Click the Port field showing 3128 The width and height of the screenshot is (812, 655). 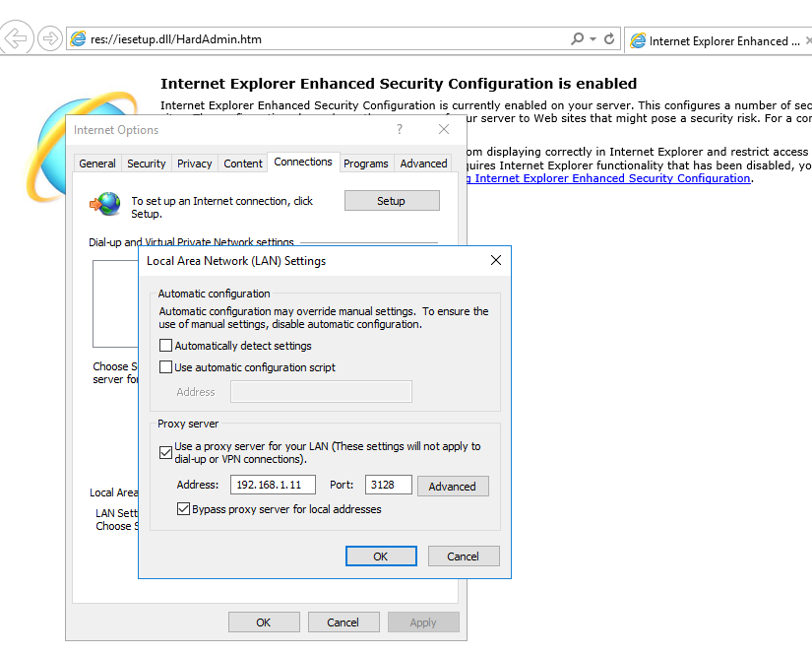(x=389, y=485)
